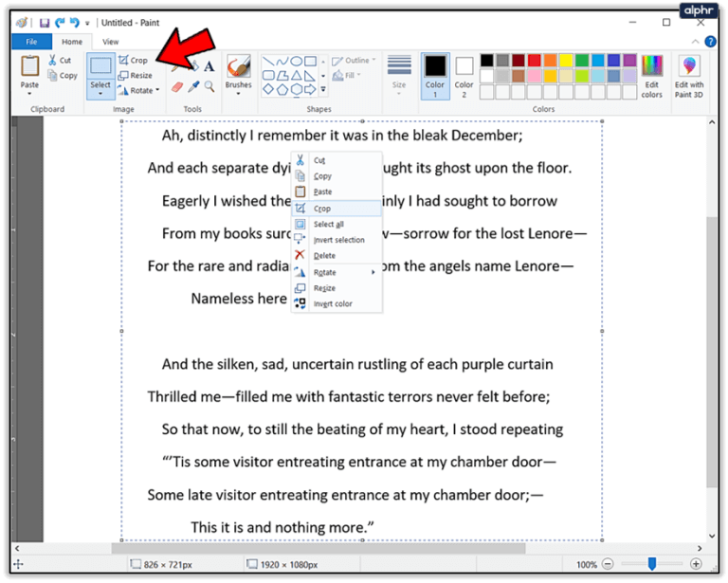
Task: Choose Select all from the context menu
Action: point(337,225)
